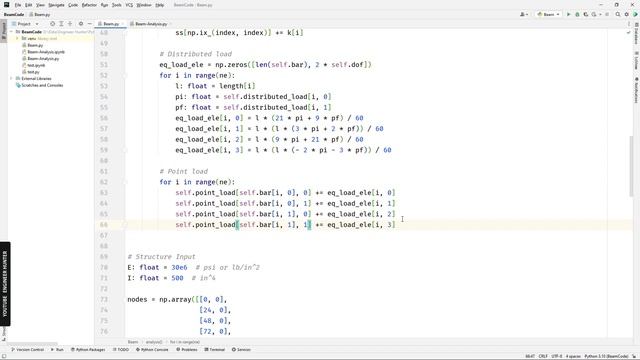Click the UTF-8 encoding in status bar
This screenshot has width=640, height=360.
point(557,356)
